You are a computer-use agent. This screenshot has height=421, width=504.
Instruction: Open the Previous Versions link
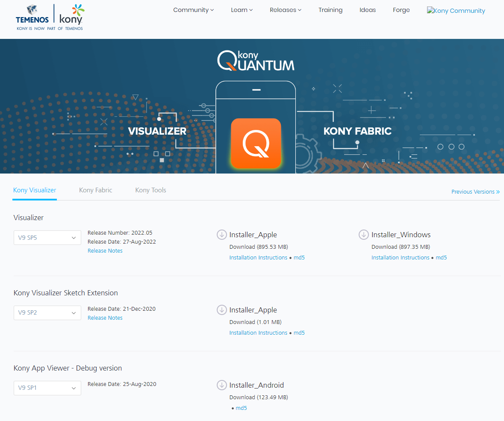point(475,192)
